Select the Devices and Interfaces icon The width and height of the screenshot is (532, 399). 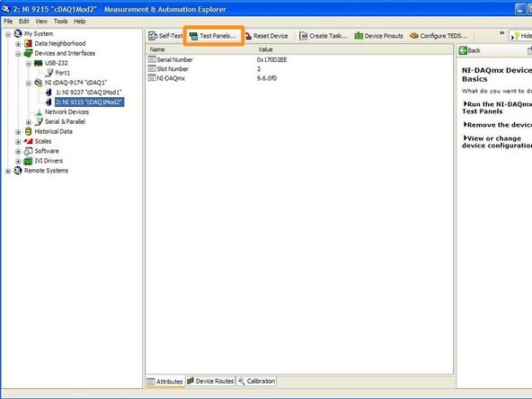point(28,53)
